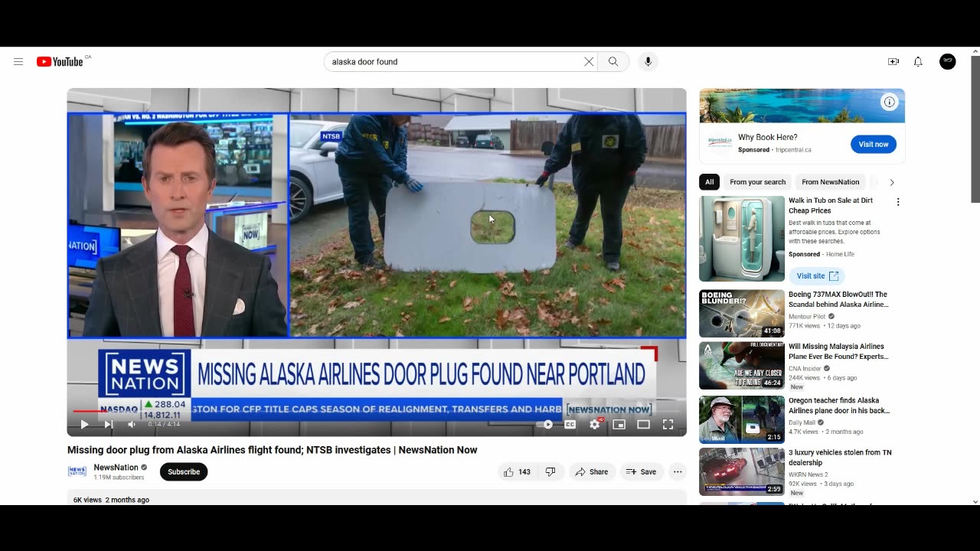The width and height of the screenshot is (980, 551).
Task: Save the video to a playlist
Action: [x=642, y=472]
